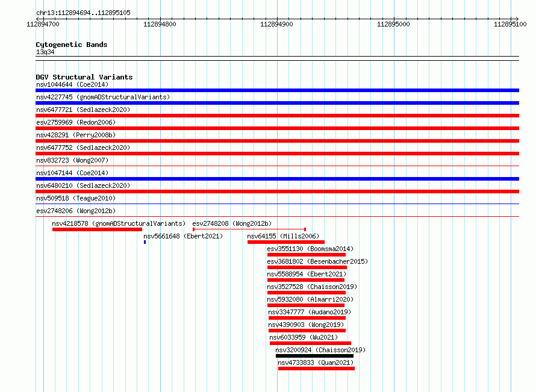The width and height of the screenshot is (536, 392).
Task: Click the left arrow on the coordinate ruler
Action: [37, 19]
